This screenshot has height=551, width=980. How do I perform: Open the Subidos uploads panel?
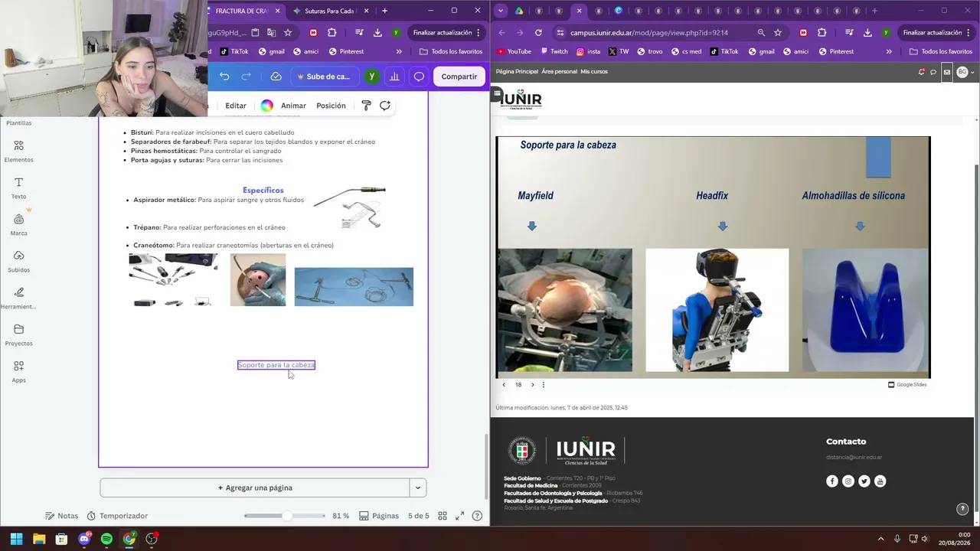point(18,261)
